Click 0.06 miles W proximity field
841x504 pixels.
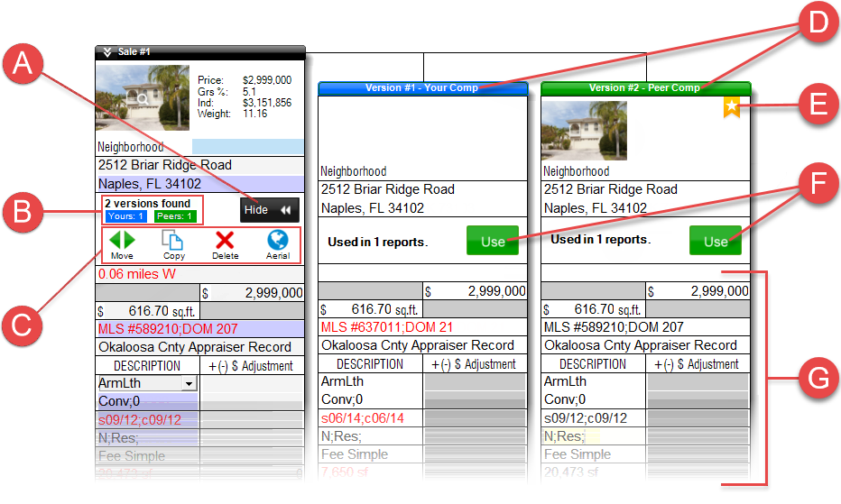click(199, 274)
